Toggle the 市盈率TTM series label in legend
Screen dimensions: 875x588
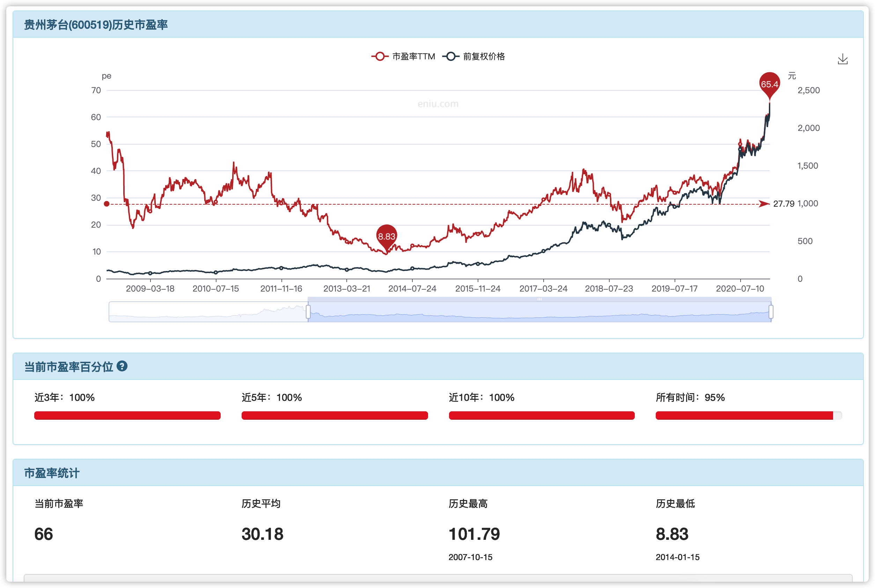[x=413, y=57]
